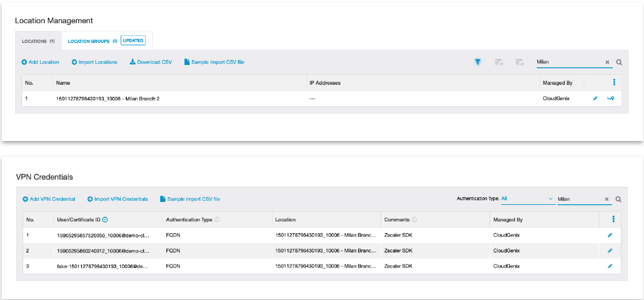
Task: Run the Location Management search
Action: 619,63
